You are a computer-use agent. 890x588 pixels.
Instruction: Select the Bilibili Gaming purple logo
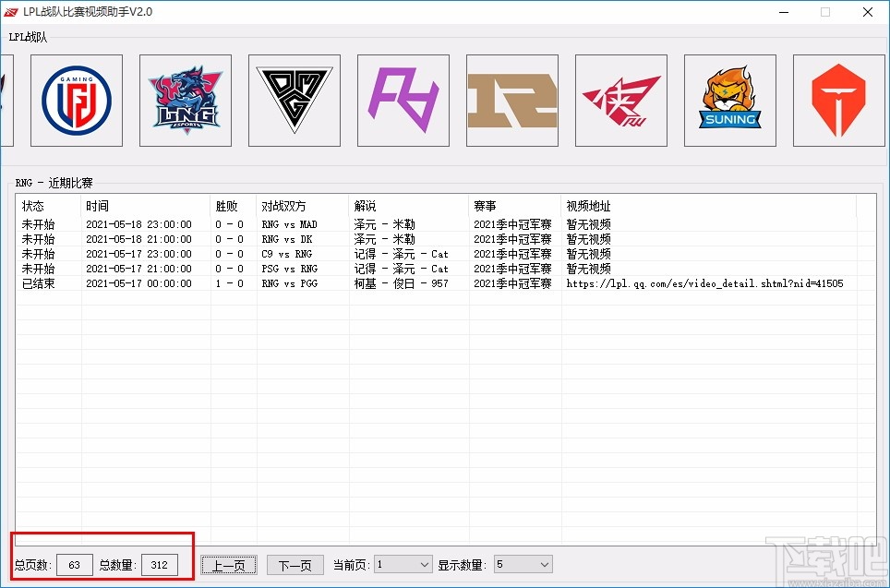click(403, 101)
